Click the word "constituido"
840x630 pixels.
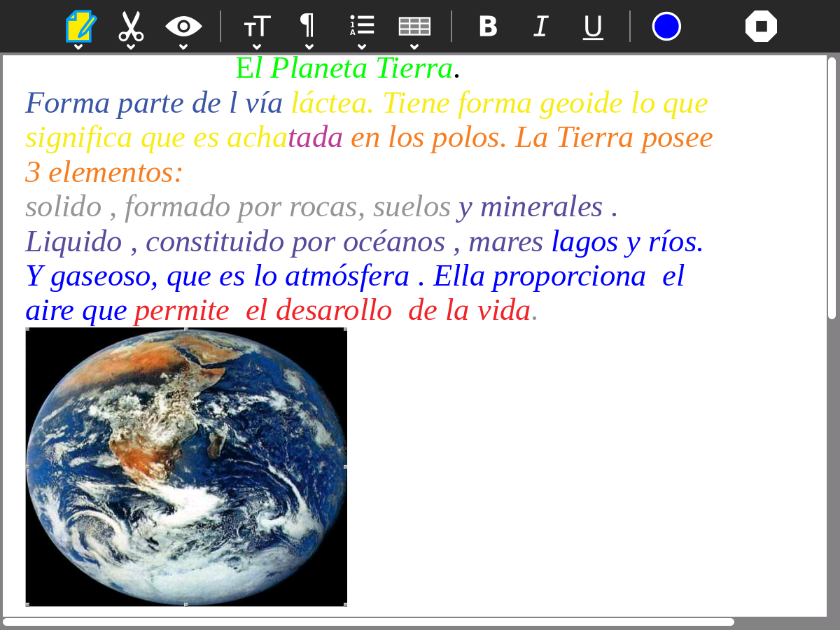tap(215, 241)
